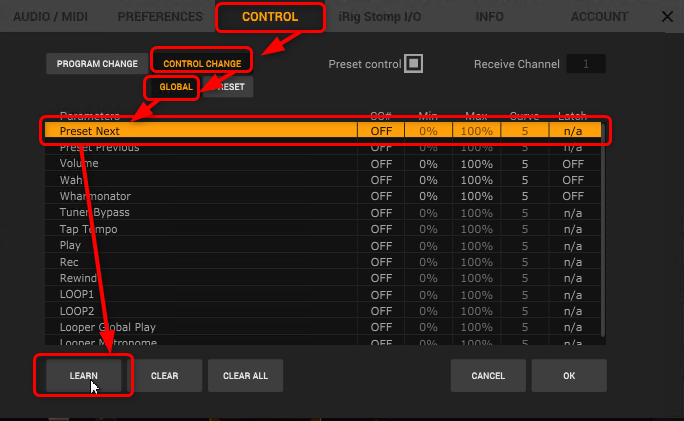Select the CONTROL tab

(x=269, y=17)
